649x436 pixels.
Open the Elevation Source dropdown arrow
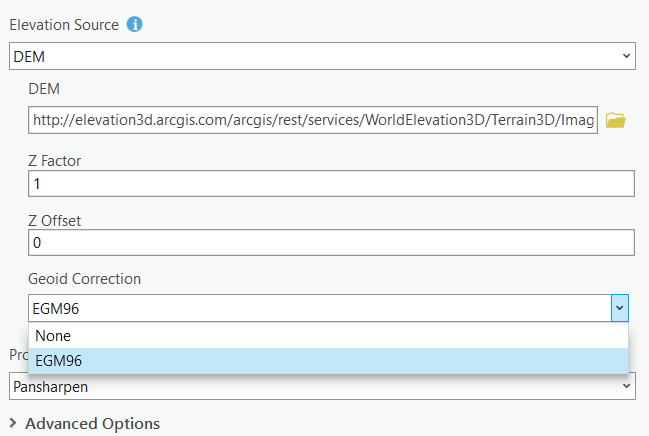[626, 57]
